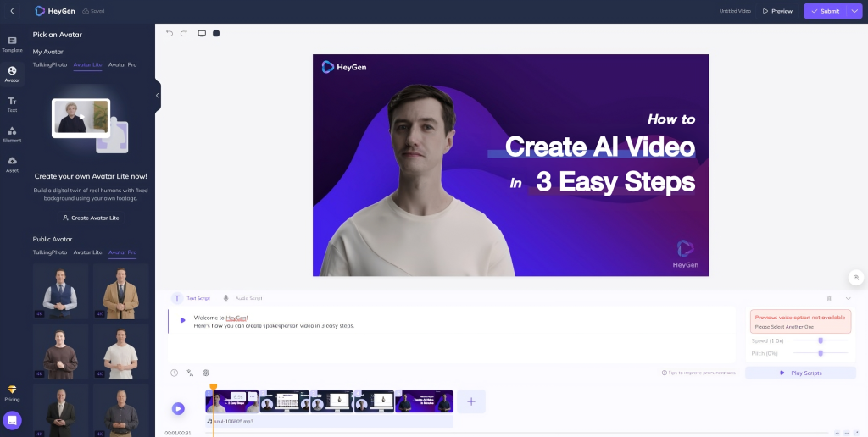
Task: Open the Text sidebar panel
Action: tap(12, 104)
